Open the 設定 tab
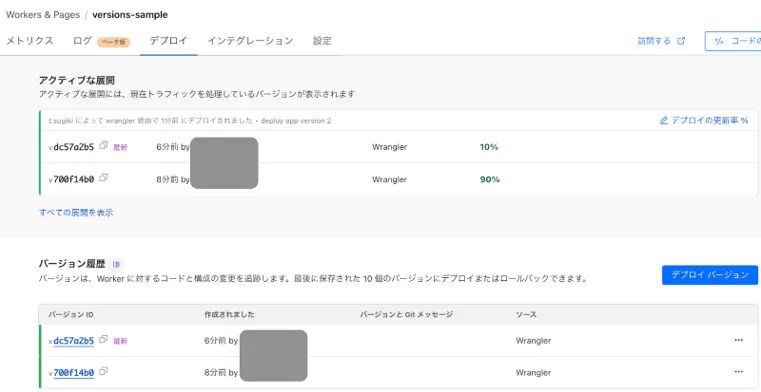761x392 pixels. (x=322, y=41)
